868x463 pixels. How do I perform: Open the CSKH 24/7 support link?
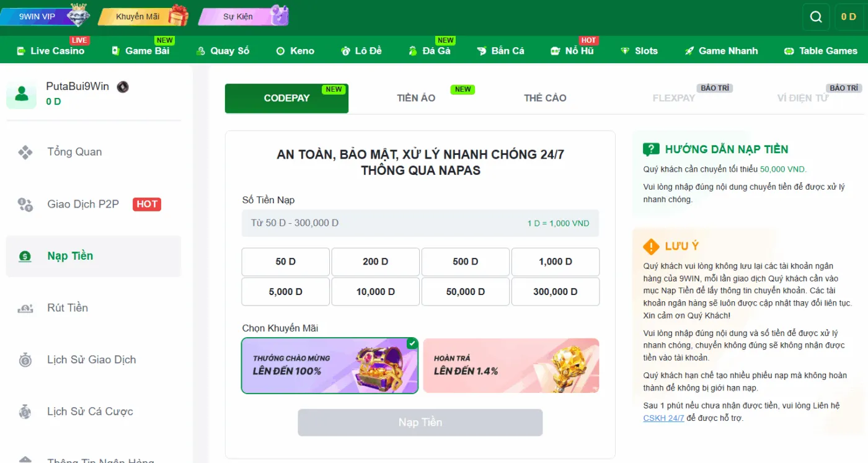(663, 418)
